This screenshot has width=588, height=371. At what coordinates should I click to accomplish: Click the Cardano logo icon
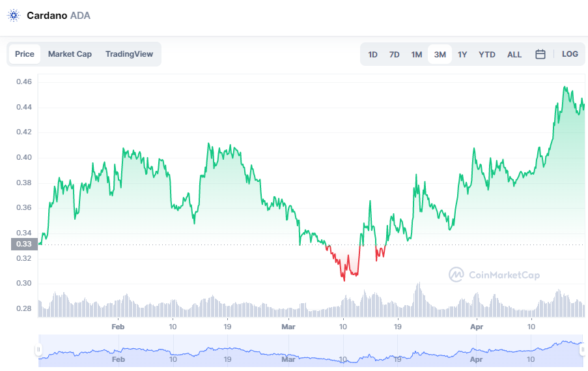[x=14, y=16]
